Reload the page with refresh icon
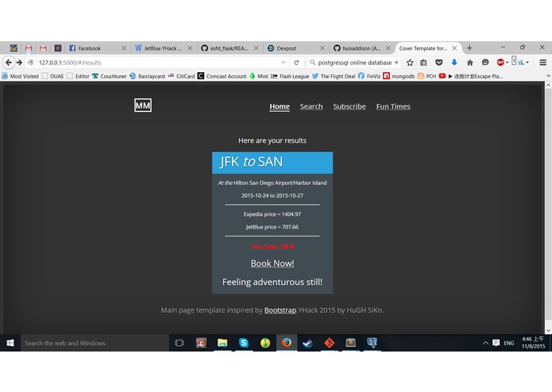The width and height of the screenshot is (552, 392). point(296,63)
